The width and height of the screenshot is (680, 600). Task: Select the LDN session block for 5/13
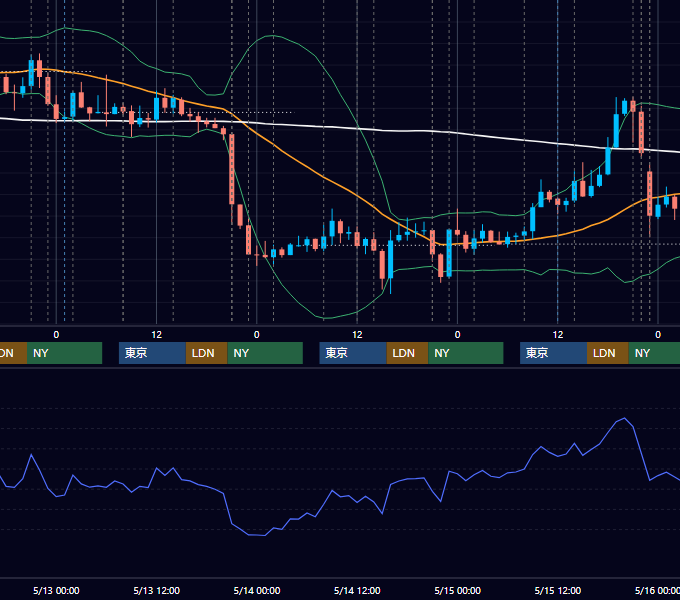pos(206,353)
